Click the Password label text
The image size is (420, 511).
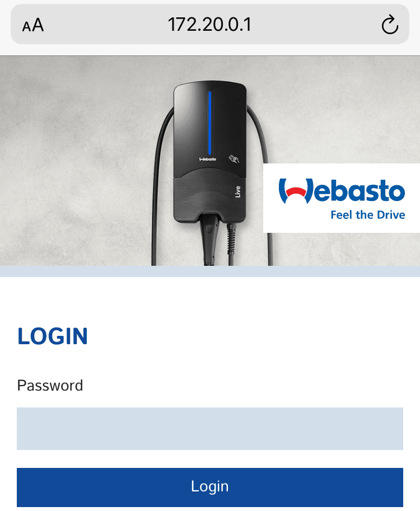point(50,386)
